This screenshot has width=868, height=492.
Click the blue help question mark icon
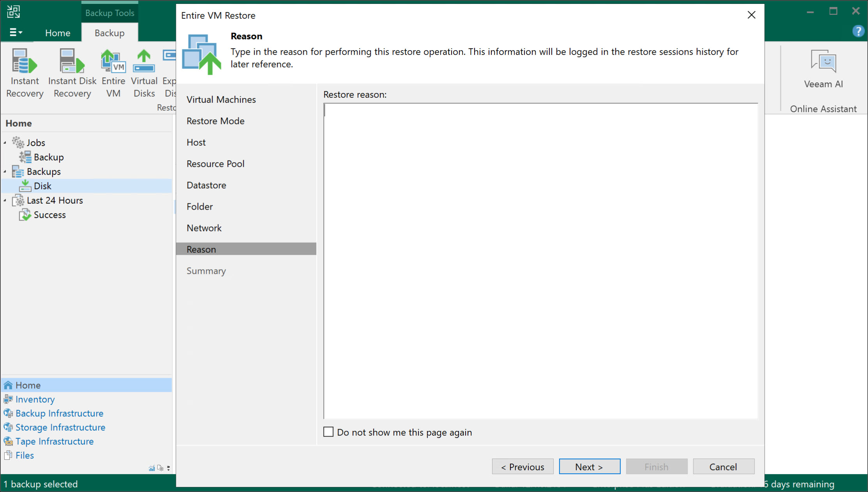coord(858,31)
